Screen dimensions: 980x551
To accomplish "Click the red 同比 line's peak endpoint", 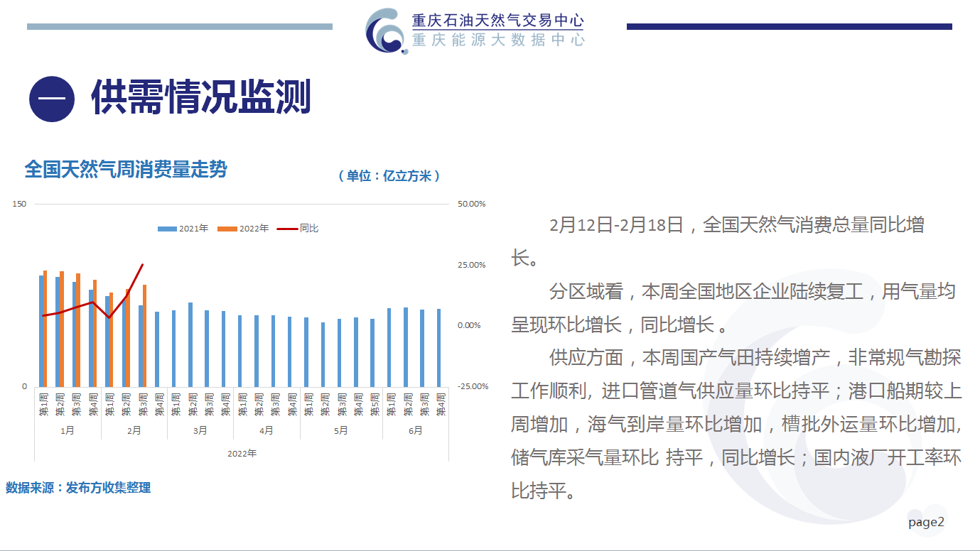I will 143,265.
